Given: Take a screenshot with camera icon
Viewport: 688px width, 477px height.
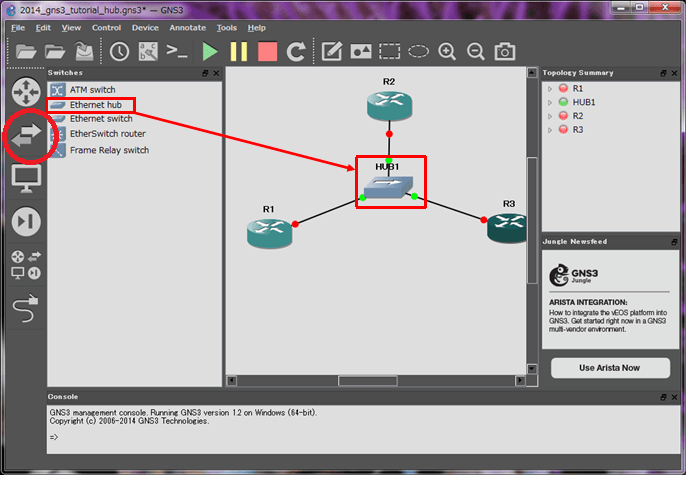Looking at the screenshot, I should pos(505,52).
